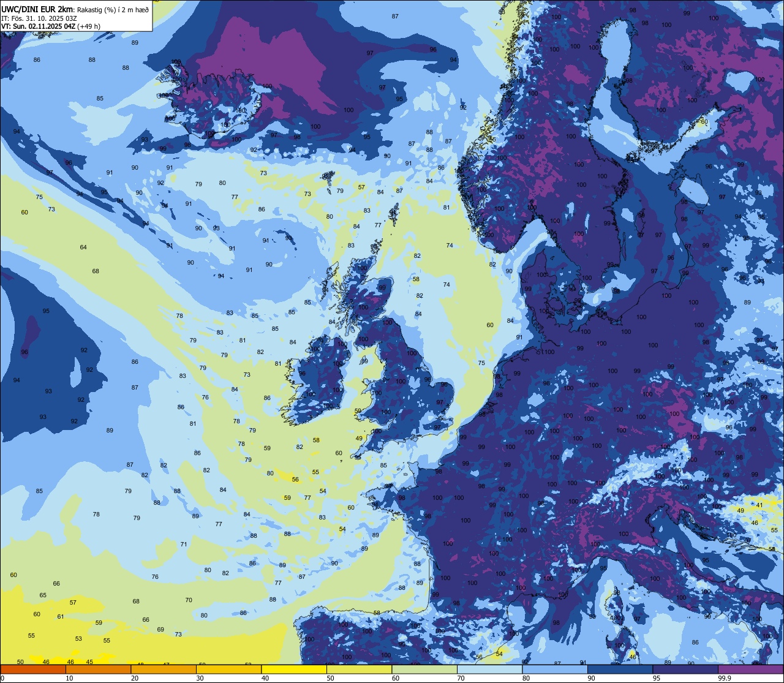Image resolution: width=784 pixels, height=683 pixels.
Task: Click the "58" value east of Scotland
Action: (416, 279)
